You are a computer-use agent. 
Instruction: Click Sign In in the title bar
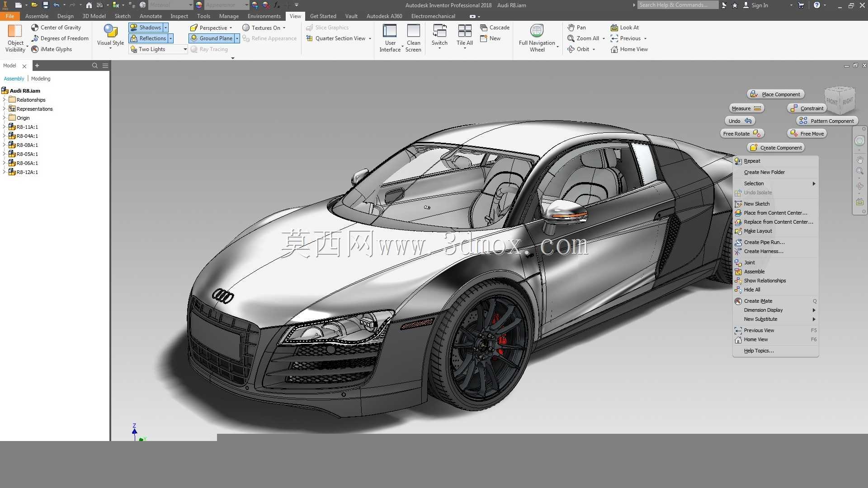point(755,5)
